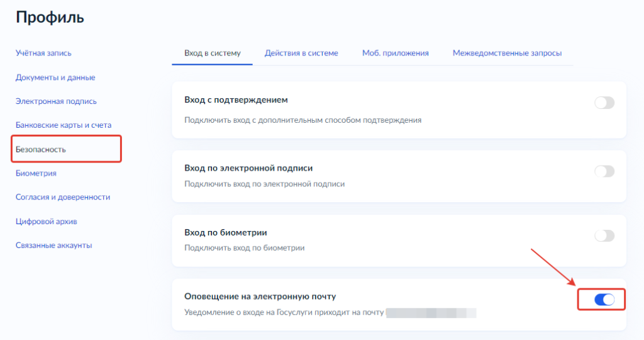The image size is (644, 340).
Task: Enable the Вход с подтверждением toggle
Action: point(604,103)
